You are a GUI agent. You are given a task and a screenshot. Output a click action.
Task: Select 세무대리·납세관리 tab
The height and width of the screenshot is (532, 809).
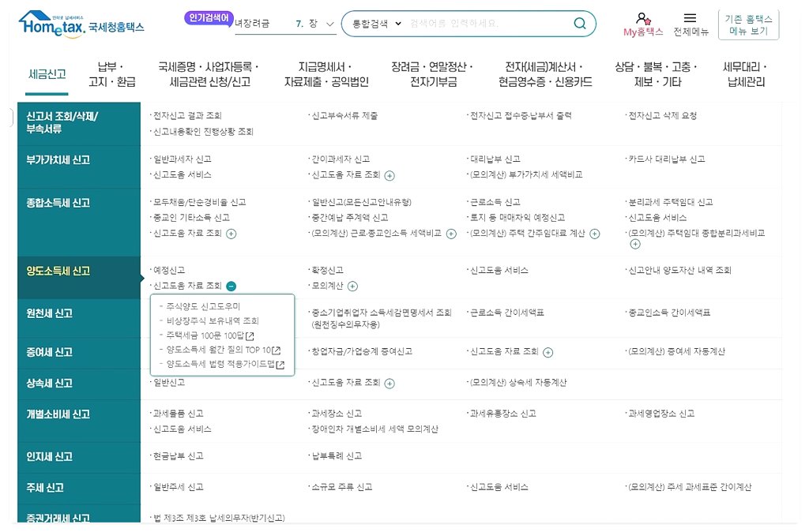point(746,74)
